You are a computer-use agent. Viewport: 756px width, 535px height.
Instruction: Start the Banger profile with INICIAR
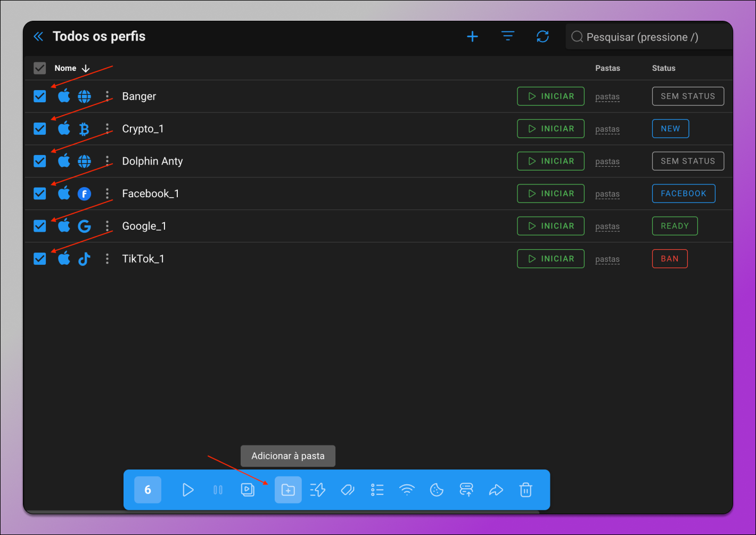click(550, 96)
